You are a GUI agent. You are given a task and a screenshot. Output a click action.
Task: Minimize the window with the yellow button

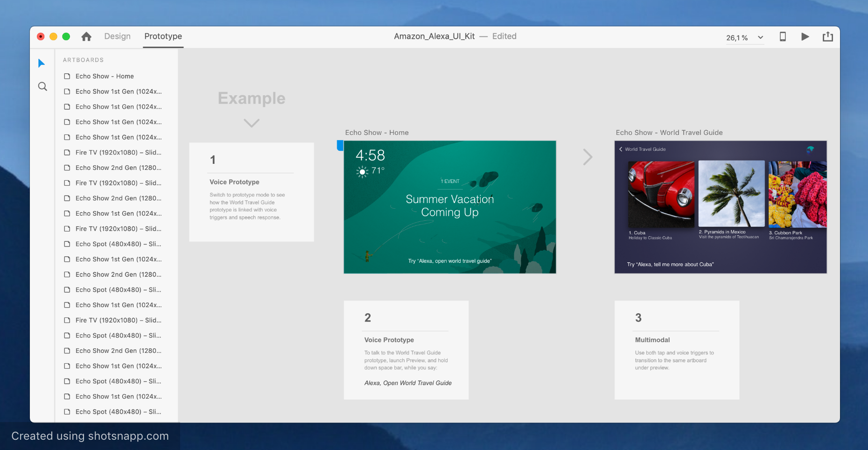coord(53,36)
